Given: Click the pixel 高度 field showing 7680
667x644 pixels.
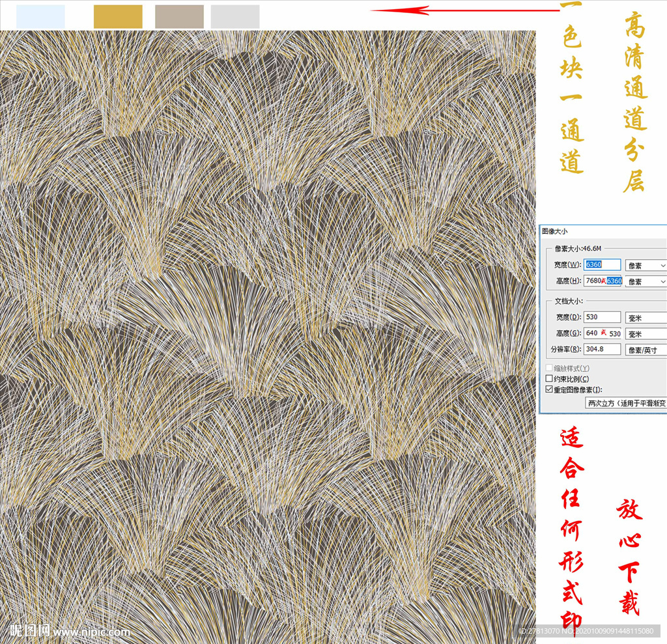Looking at the screenshot, I should coord(593,281).
